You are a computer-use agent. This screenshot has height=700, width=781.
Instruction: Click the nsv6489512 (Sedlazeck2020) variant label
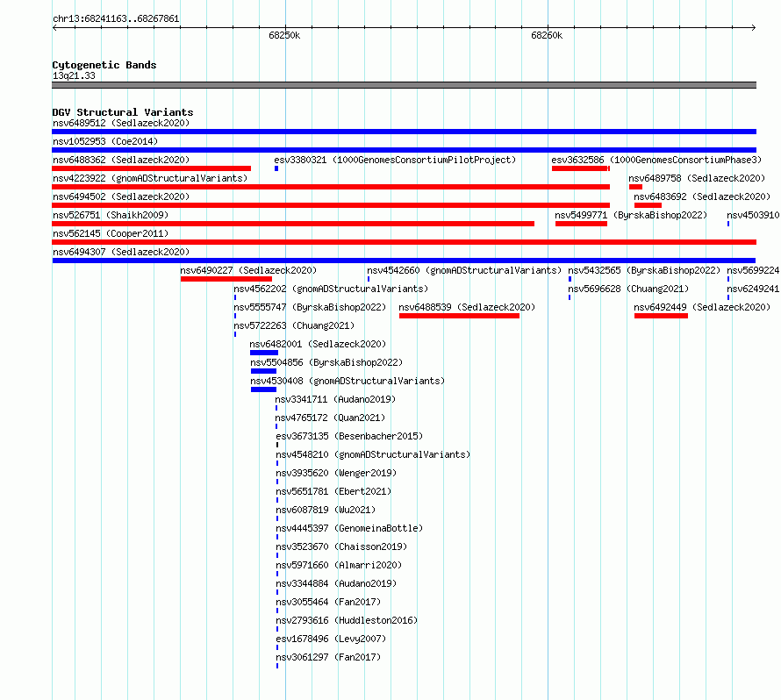pos(121,123)
